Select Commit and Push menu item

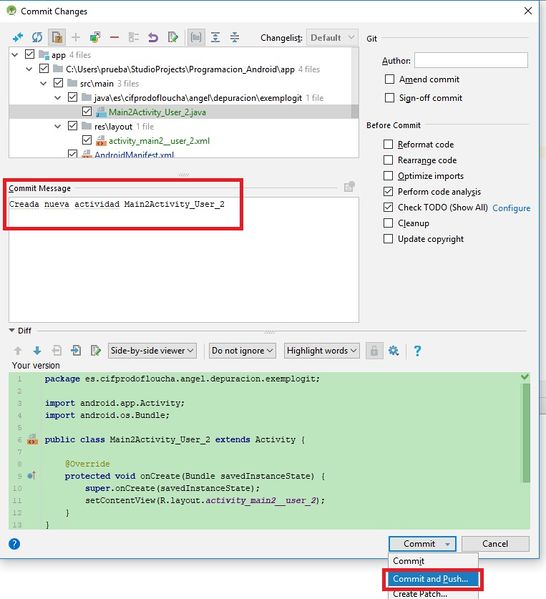pyautogui.click(x=433, y=579)
